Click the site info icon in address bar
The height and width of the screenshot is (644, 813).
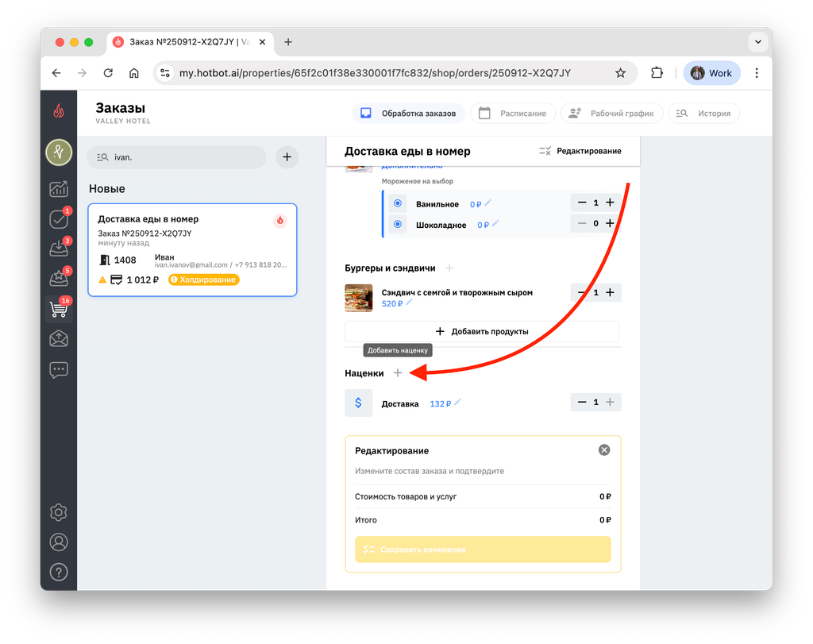click(165, 73)
